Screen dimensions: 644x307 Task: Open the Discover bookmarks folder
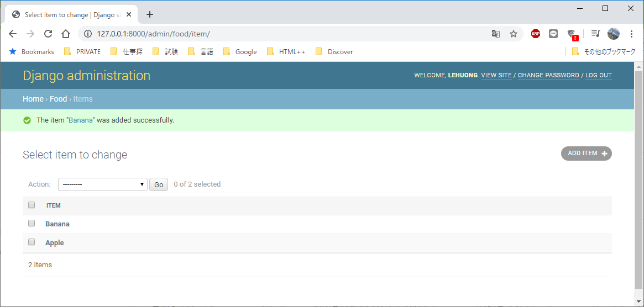(334, 52)
